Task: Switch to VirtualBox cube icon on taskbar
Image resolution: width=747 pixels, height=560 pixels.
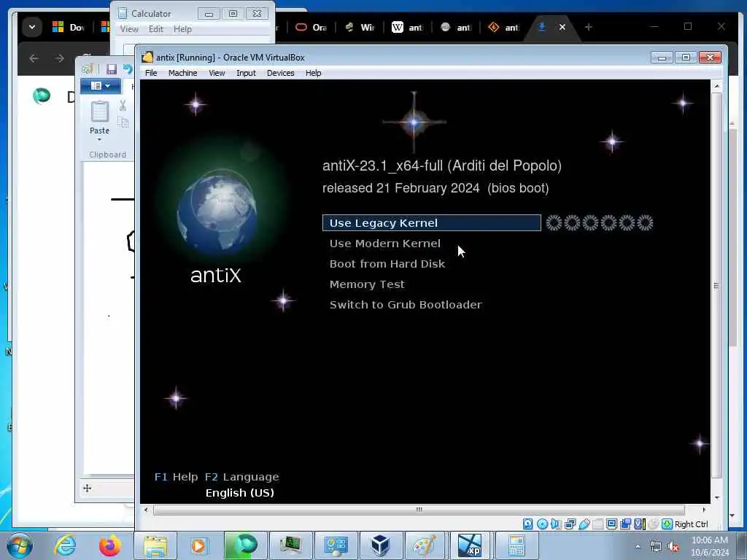Action: pos(380,545)
